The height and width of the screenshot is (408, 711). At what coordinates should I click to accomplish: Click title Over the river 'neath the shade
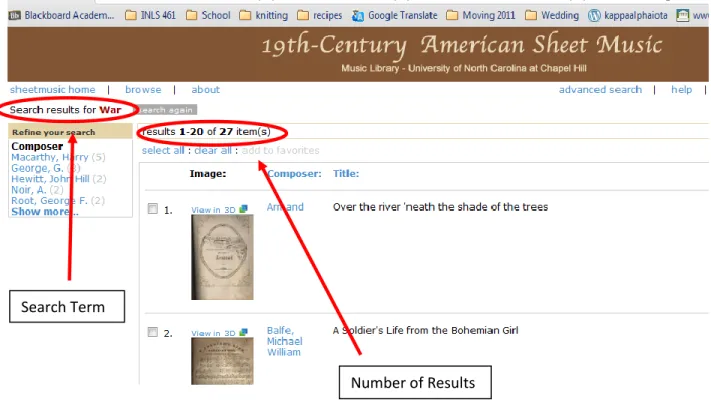click(440, 207)
